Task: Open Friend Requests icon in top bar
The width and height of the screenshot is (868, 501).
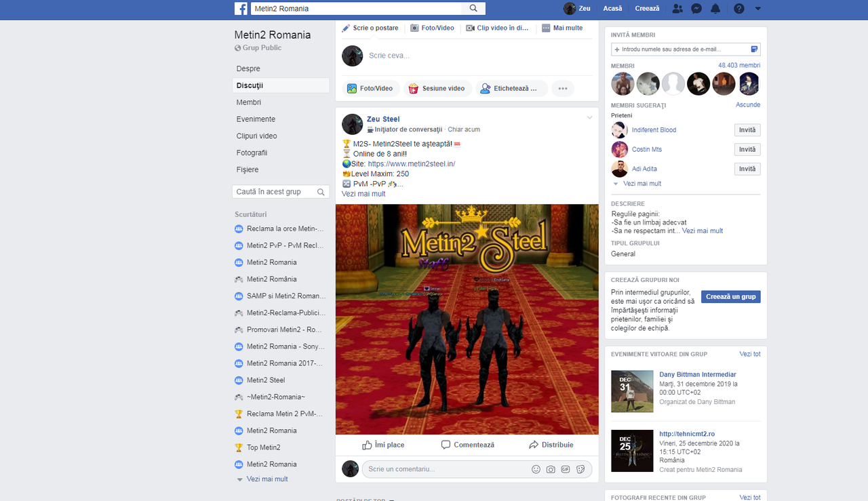Action: (x=677, y=9)
